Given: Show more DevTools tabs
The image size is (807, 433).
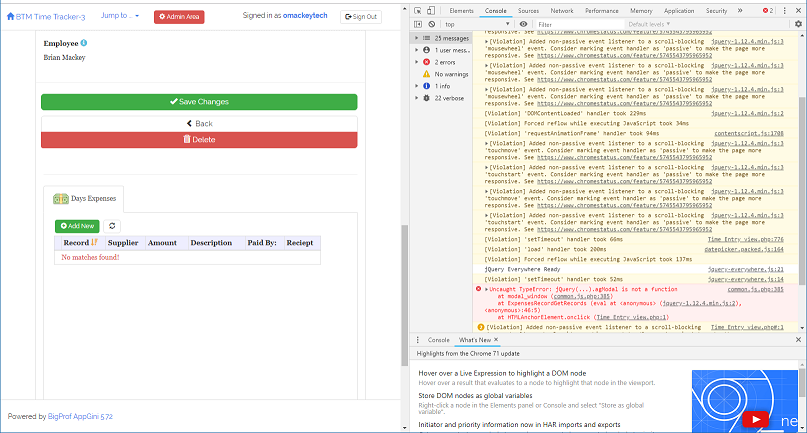Looking at the screenshot, I should pyautogui.click(x=740, y=10).
